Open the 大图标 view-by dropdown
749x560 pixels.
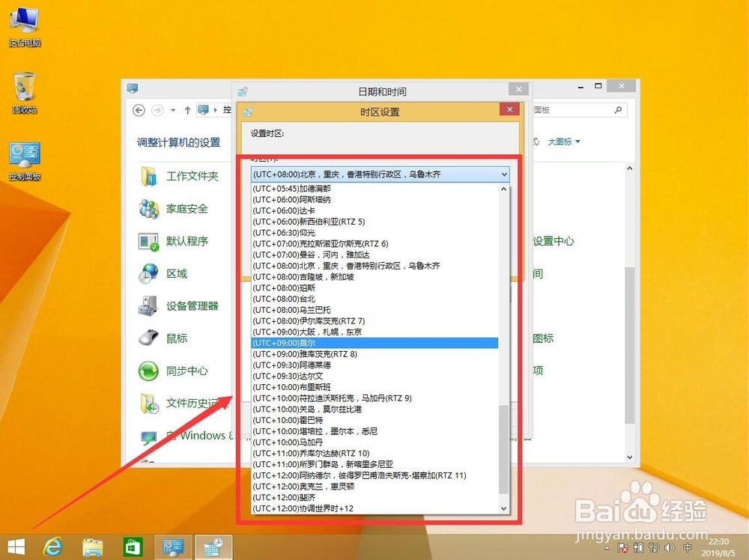point(564,141)
